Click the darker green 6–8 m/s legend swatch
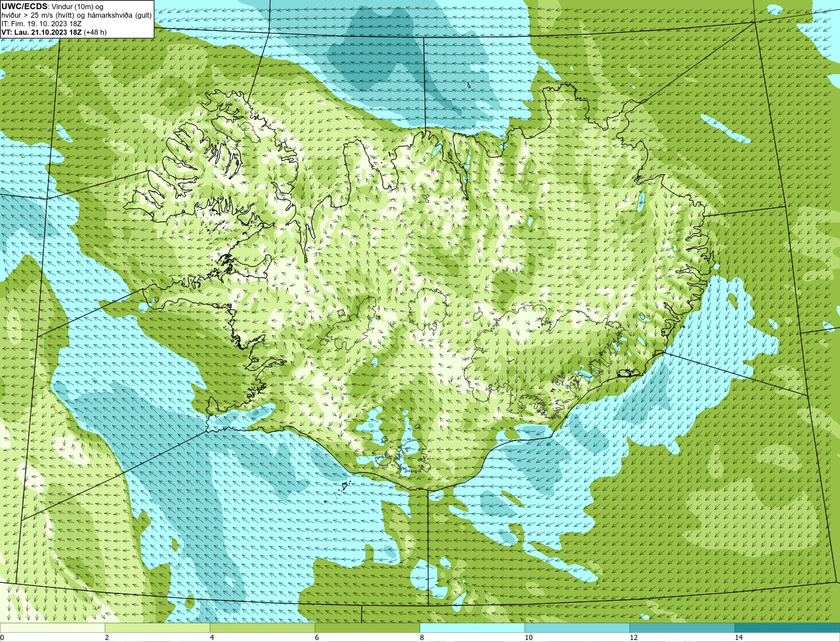This screenshot has width=840, height=642. (367, 628)
